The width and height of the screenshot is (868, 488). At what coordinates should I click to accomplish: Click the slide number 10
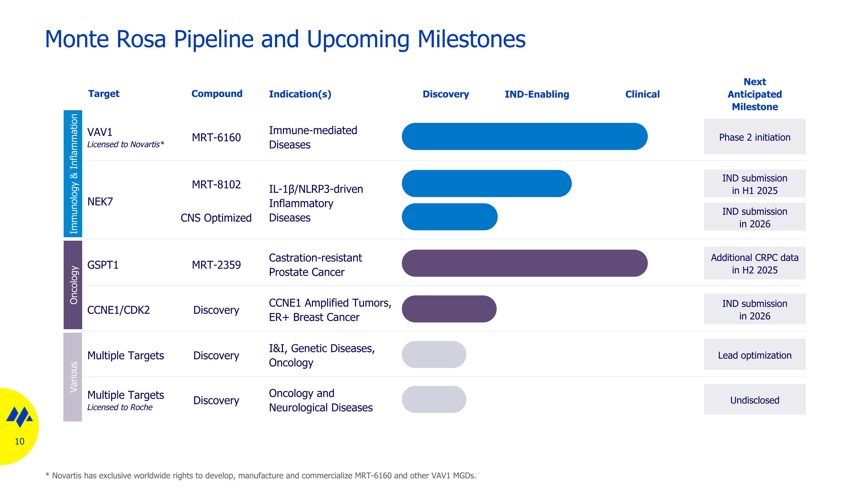point(20,441)
